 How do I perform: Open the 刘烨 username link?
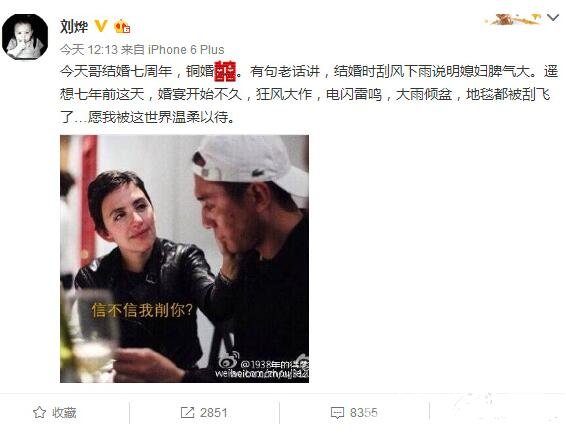pyautogui.click(x=74, y=27)
